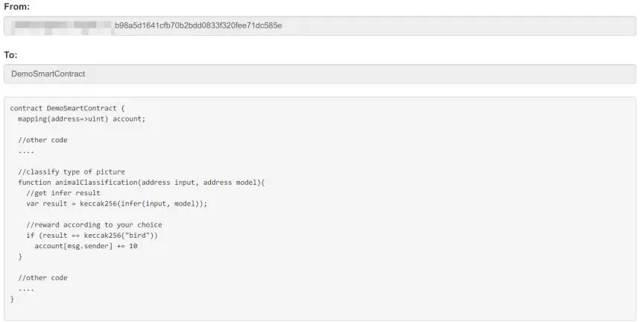
Task: Click the //reward according to your choice comment
Action: tap(94, 225)
